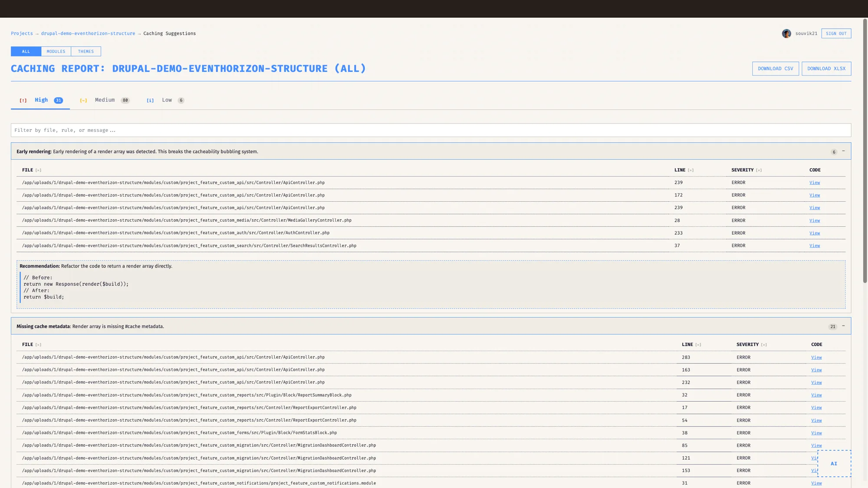Screen dimensions: 868x488
Task: Open drupal-demo-eventhorizon-structure breadcrumb link
Action: (88, 33)
